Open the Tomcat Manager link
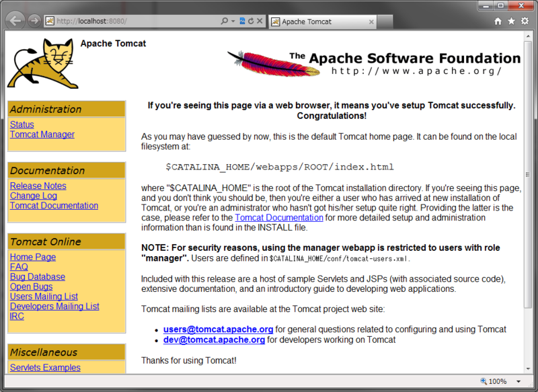Screen dimensions: 538x392 (x=42, y=134)
